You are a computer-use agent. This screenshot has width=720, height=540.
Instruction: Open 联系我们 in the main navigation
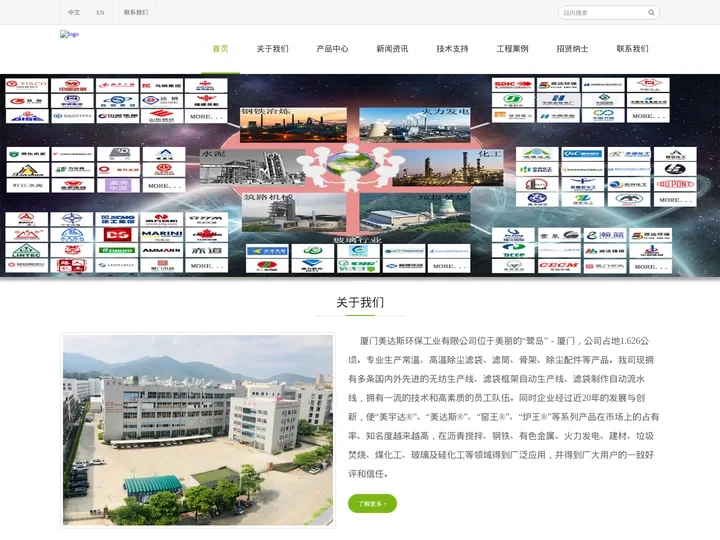pyautogui.click(x=632, y=49)
